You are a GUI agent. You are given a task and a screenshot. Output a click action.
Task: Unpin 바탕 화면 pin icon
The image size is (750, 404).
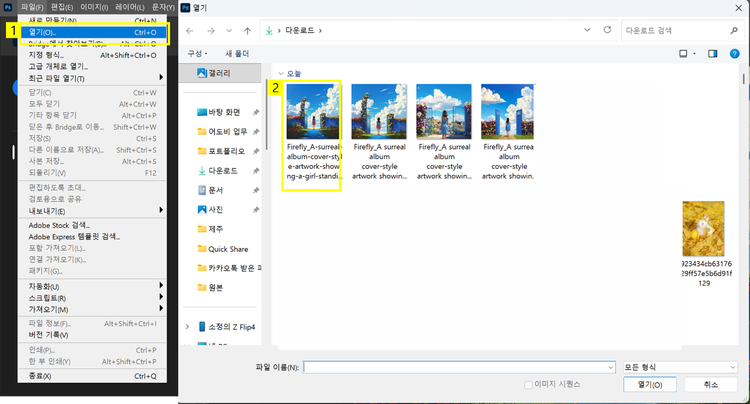pos(256,112)
